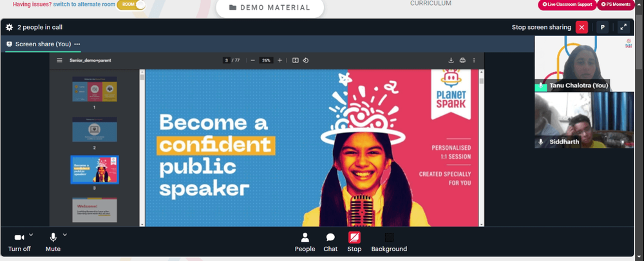
Task: Click the PDF sidebar hamburger menu
Action: click(x=59, y=60)
